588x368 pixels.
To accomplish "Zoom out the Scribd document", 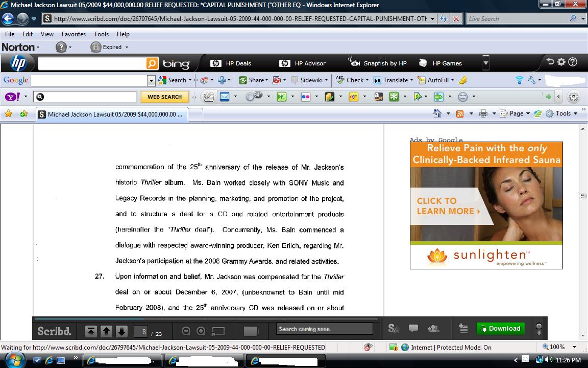I will [x=186, y=331].
